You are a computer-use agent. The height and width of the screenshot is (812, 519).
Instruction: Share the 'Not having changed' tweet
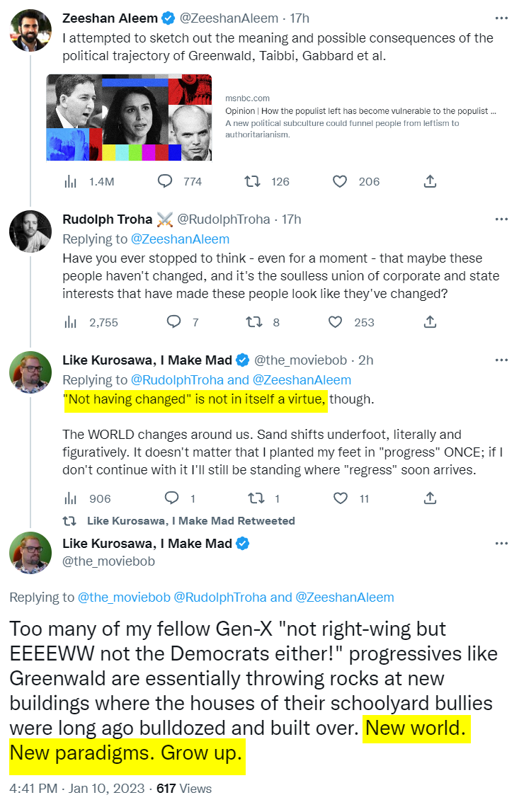(429, 498)
